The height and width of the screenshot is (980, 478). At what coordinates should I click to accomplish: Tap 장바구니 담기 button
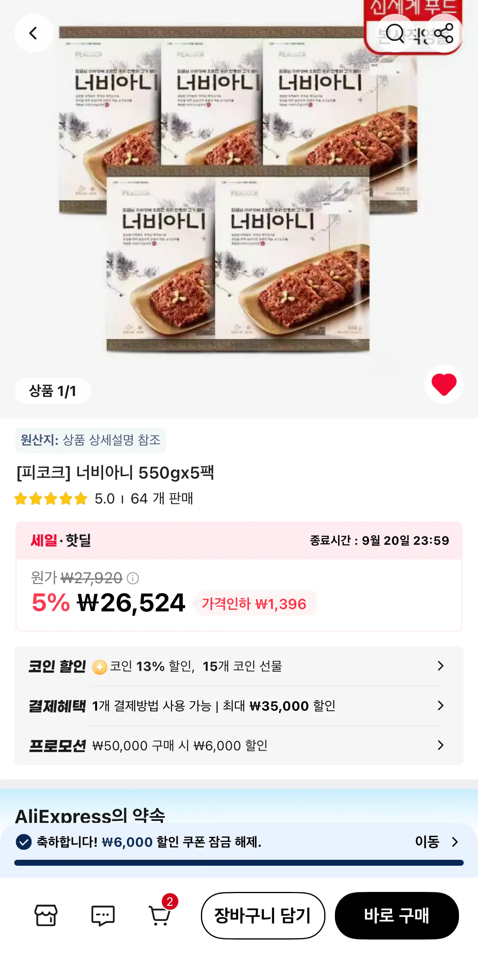tap(263, 916)
